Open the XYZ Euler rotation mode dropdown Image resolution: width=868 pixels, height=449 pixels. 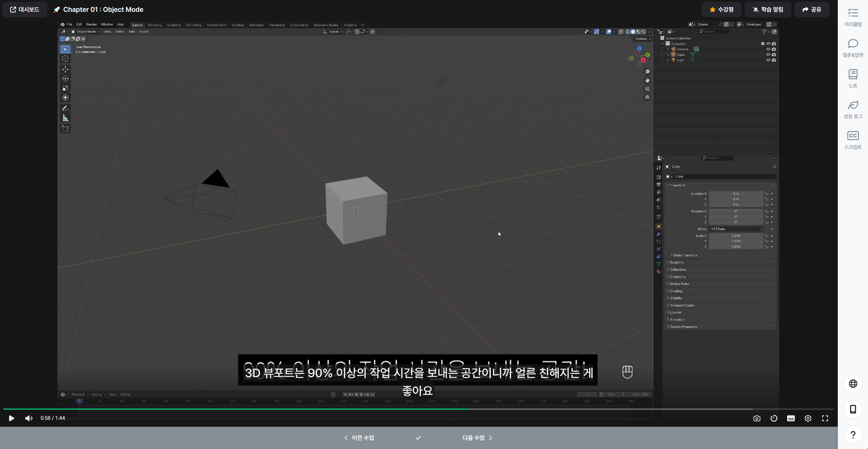point(736,229)
